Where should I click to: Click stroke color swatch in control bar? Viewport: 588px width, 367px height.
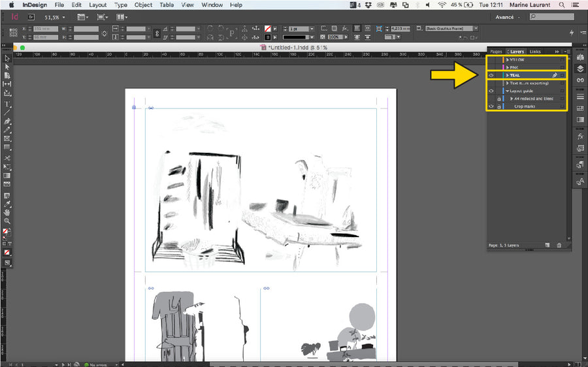click(267, 37)
